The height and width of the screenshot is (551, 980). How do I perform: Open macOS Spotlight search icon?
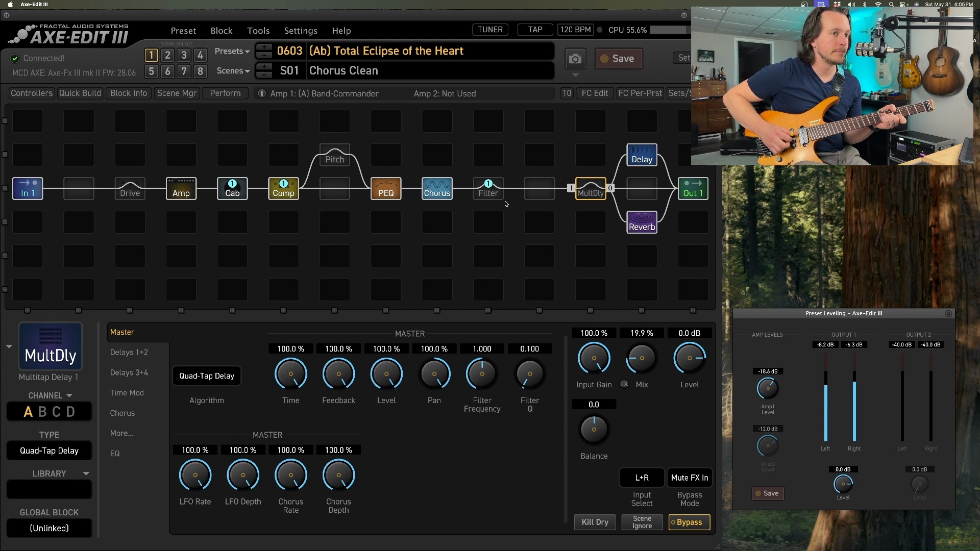(891, 4)
